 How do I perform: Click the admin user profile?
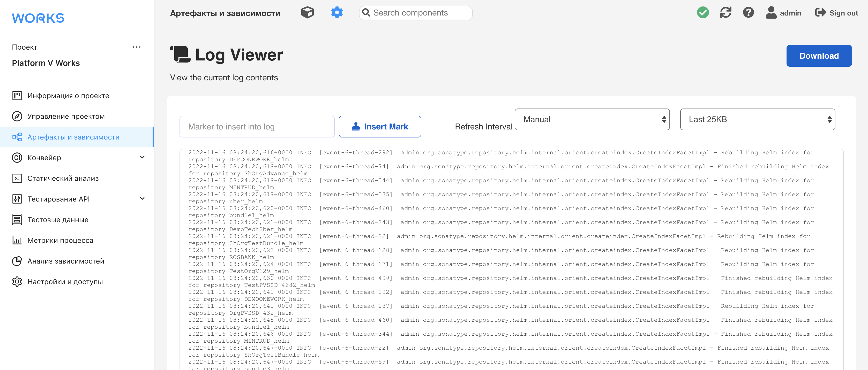pos(783,13)
